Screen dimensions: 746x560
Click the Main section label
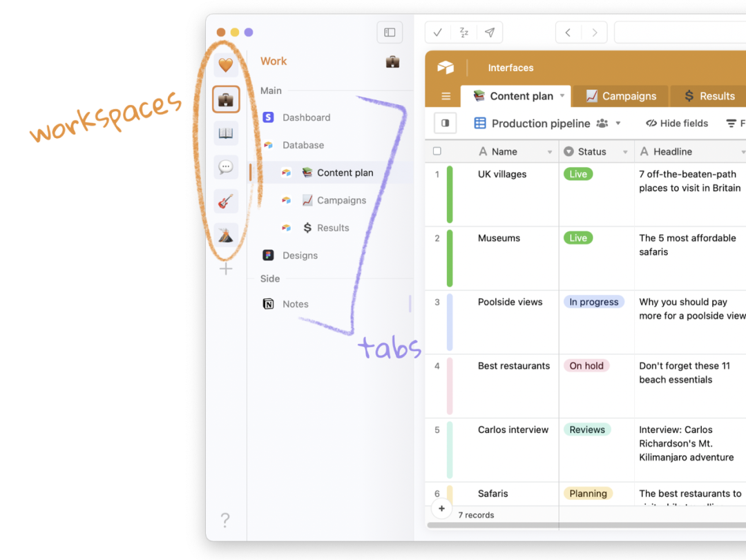(x=271, y=91)
